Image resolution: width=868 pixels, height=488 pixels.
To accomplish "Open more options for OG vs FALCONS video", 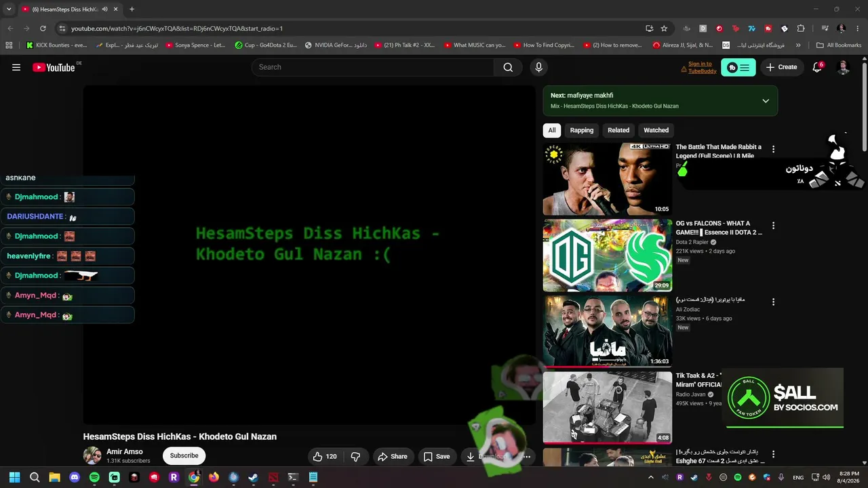I will (x=773, y=226).
